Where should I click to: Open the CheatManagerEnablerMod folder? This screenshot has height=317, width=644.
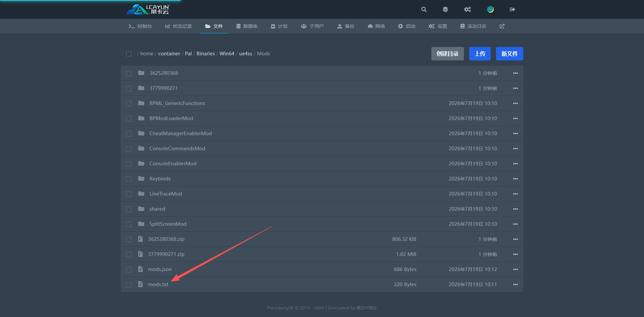click(180, 134)
